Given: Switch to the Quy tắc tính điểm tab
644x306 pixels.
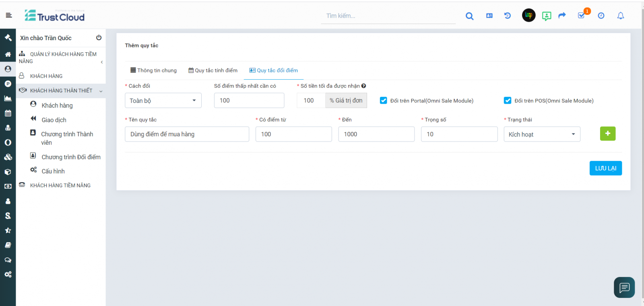Looking at the screenshot, I should (213, 70).
